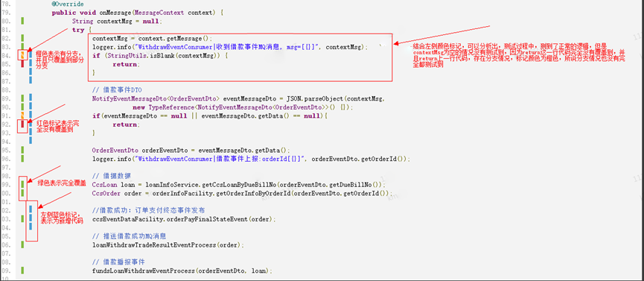This screenshot has height=281, width=644.
Task: Click line number 81 in the gutter
Action: tap(6, 30)
